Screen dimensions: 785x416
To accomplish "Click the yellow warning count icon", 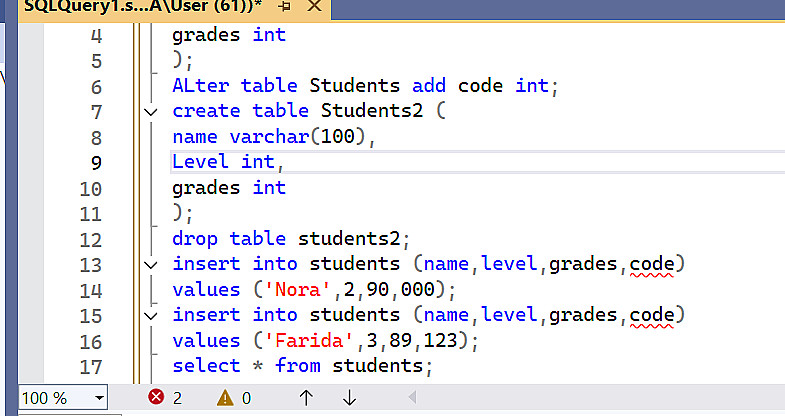I will (x=225, y=398).
